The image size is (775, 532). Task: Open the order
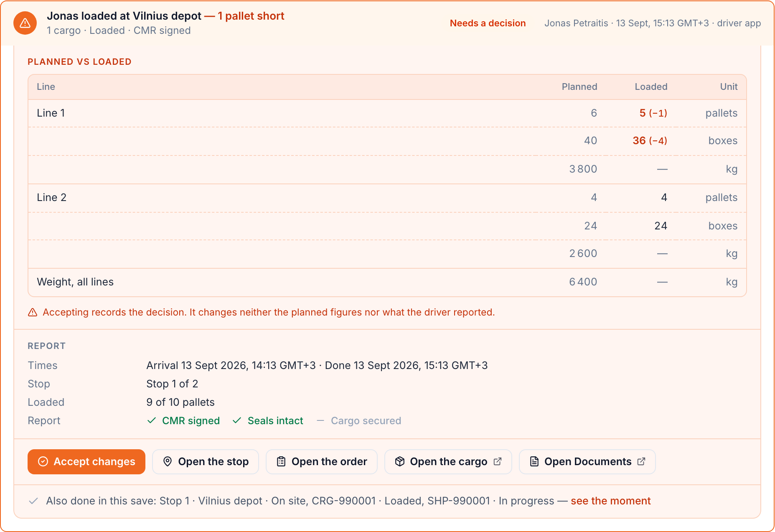(x=322, y=462)
